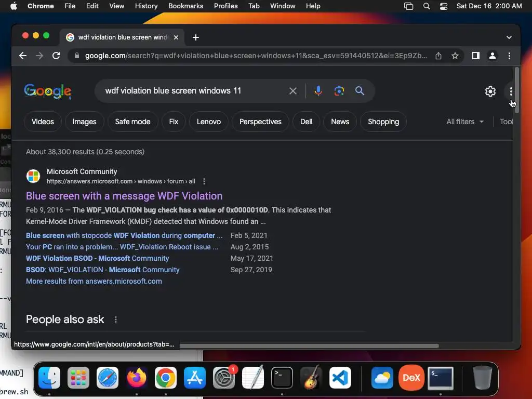Open 'Blue screen with stopcode WDF Violation' sublink
Screen dimensions: 532x399
124,235
